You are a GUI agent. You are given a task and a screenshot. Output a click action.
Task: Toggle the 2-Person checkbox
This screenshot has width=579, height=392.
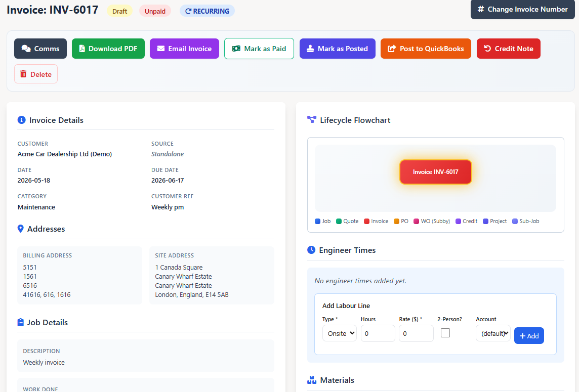pos(445,333)
